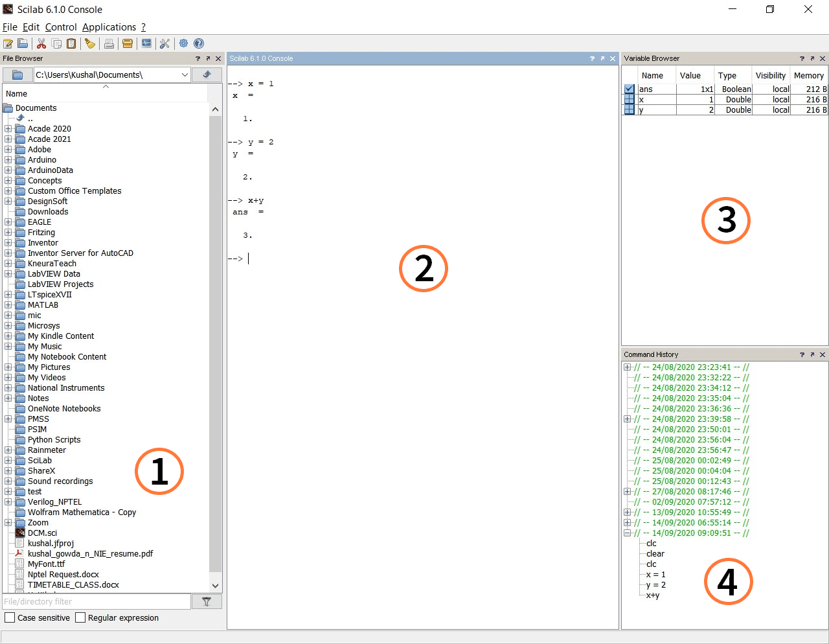Open Scilab demonstrations gear icon
The width and height of the screenshot is (829, 644).
point(184,43)
